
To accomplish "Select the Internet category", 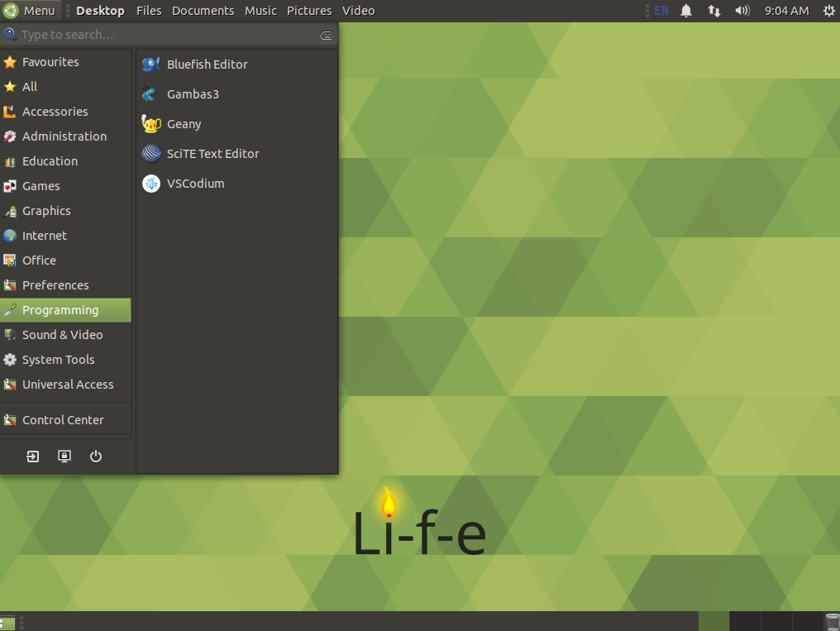I will pyautogui.click(x=65, y=236).
